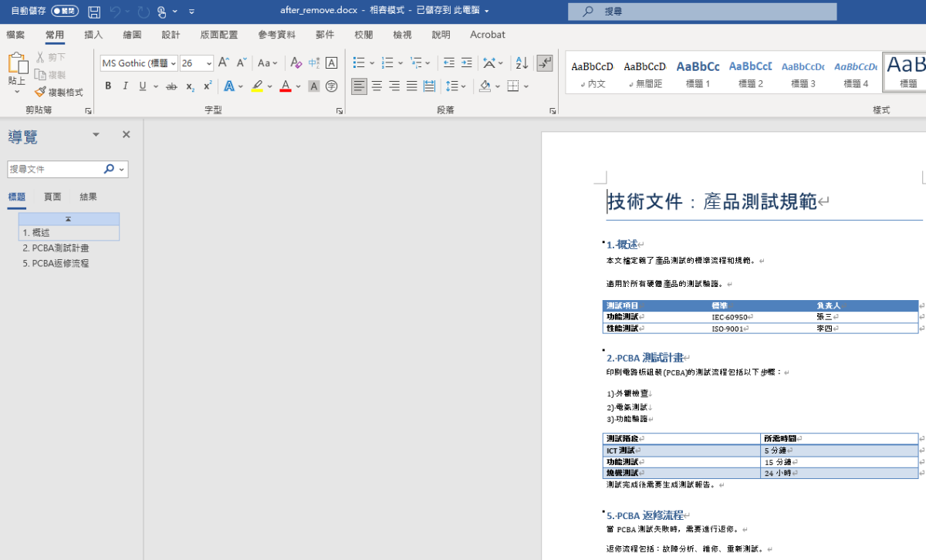Apply the red font color
Screen dimensions: 926x560
tap(286, 86)
